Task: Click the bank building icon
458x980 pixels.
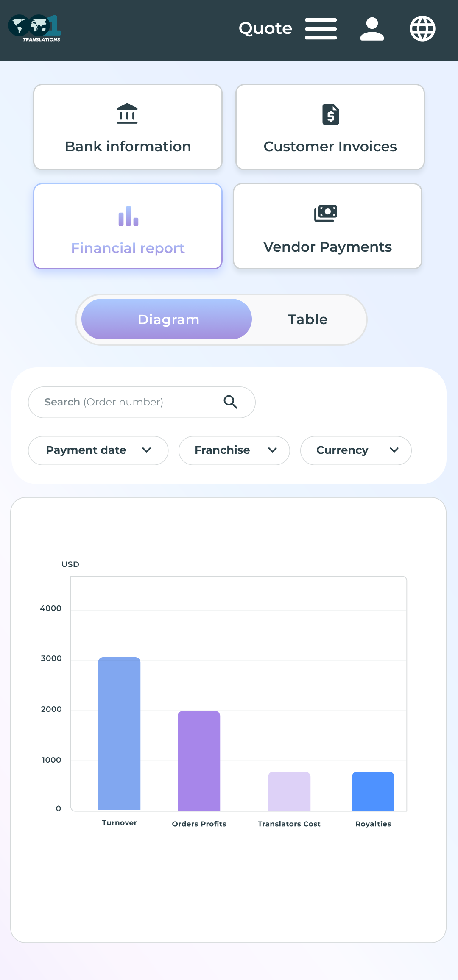Action: tap(127, 114)
